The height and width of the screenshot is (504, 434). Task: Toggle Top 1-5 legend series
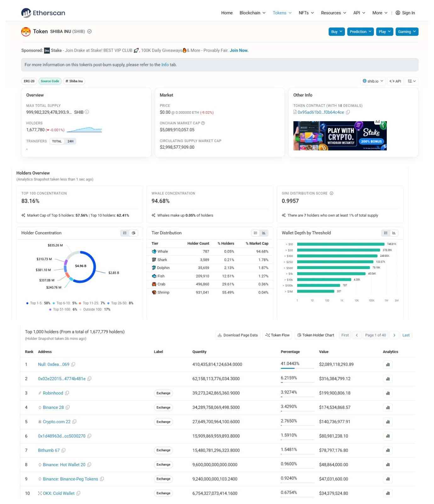click(38, 303)
